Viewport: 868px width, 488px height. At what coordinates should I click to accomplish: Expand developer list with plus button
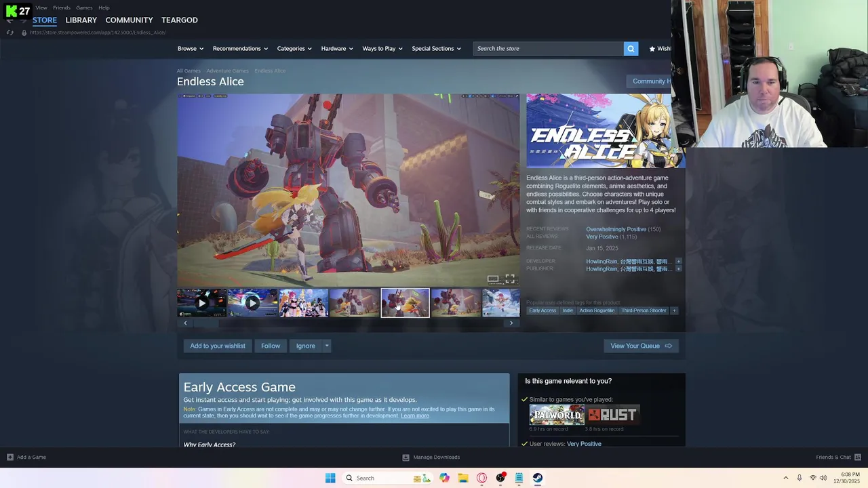point(678,261)
